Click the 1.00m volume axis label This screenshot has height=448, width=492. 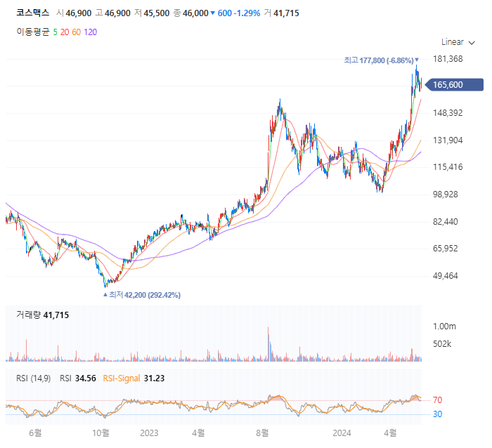click(444, 327)
